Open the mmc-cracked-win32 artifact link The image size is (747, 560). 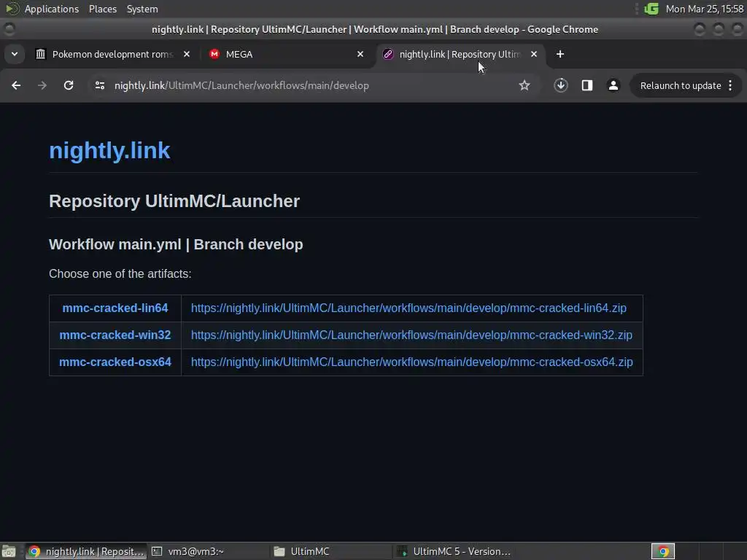pos(115,335)
